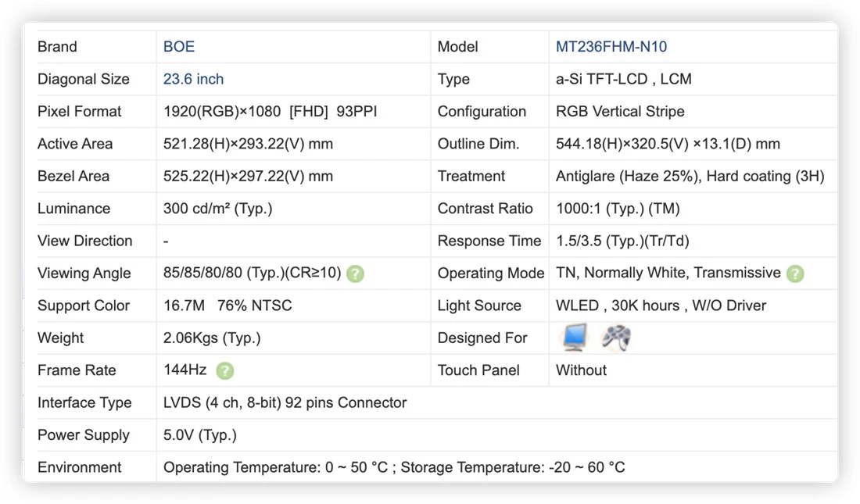Click the green question mark beside 144Hz
Viewport: 860px width, 504px height.
pos(225,371)
